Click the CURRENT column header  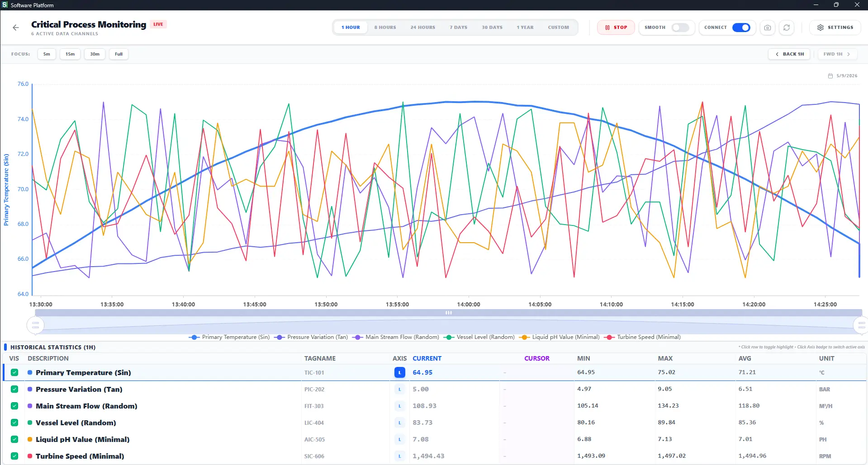tap(427, 358)
